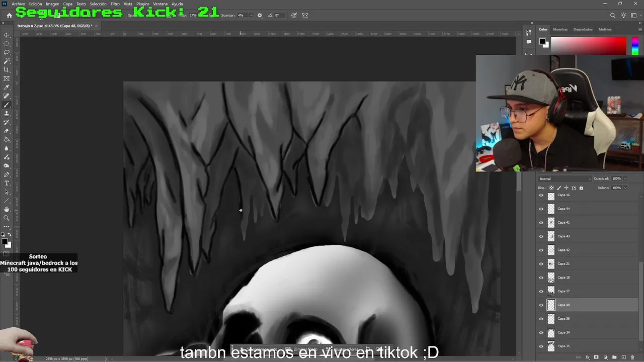Select the Eraser tool
644x362 pixels.
point(7,131)
